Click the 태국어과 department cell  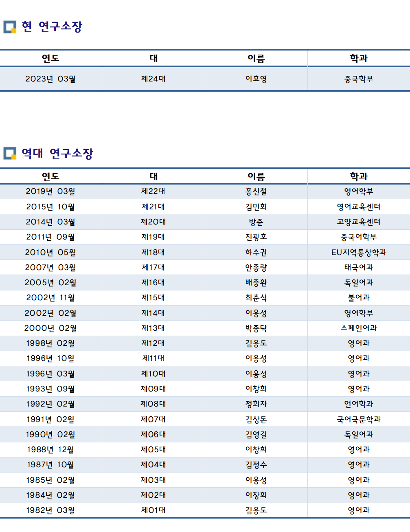[359, 268]
